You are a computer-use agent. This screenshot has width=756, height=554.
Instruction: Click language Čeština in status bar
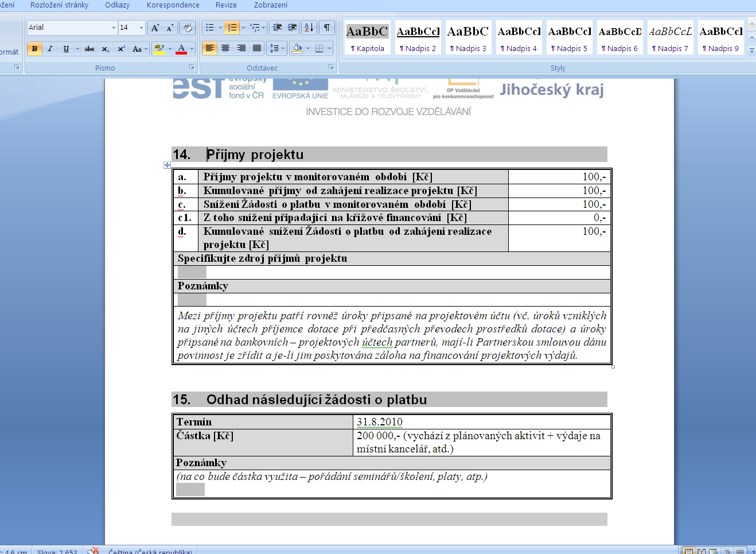pos(150,551)
